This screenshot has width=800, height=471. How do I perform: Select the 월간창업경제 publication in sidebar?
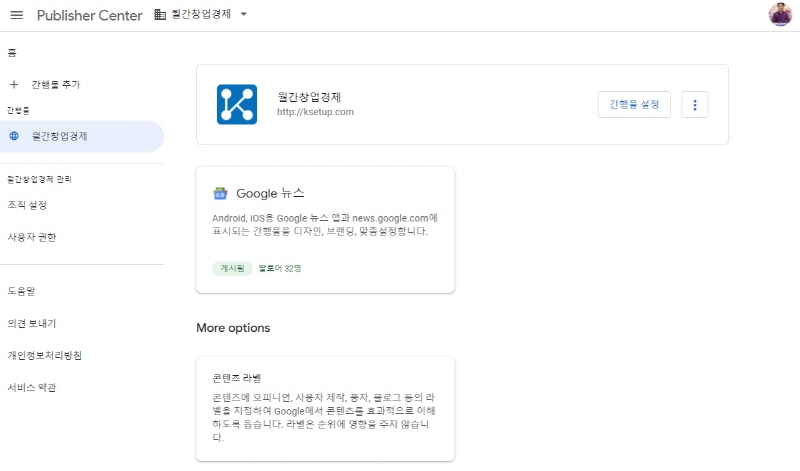(82, 136)
